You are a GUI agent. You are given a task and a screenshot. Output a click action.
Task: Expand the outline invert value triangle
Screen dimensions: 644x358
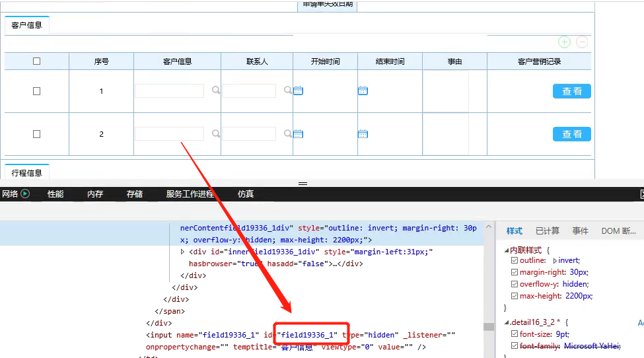point(554,261)
